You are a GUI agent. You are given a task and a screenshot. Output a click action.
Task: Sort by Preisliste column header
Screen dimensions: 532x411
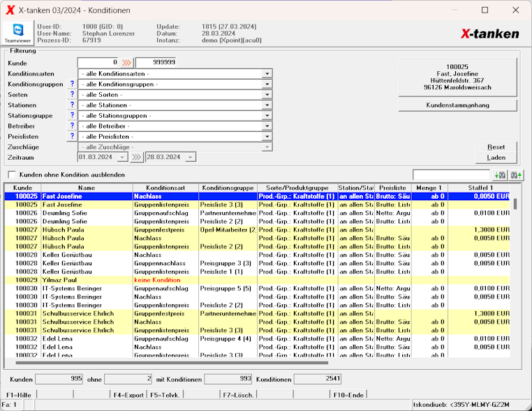[393, 188]
